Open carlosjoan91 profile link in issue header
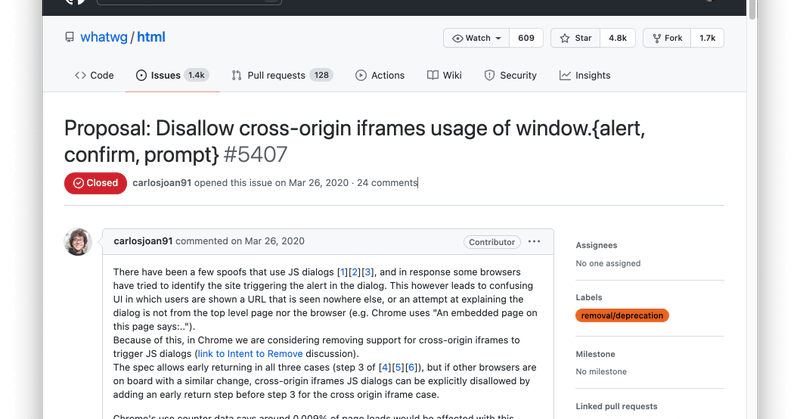The image size is (800, 419). point(162,183)
